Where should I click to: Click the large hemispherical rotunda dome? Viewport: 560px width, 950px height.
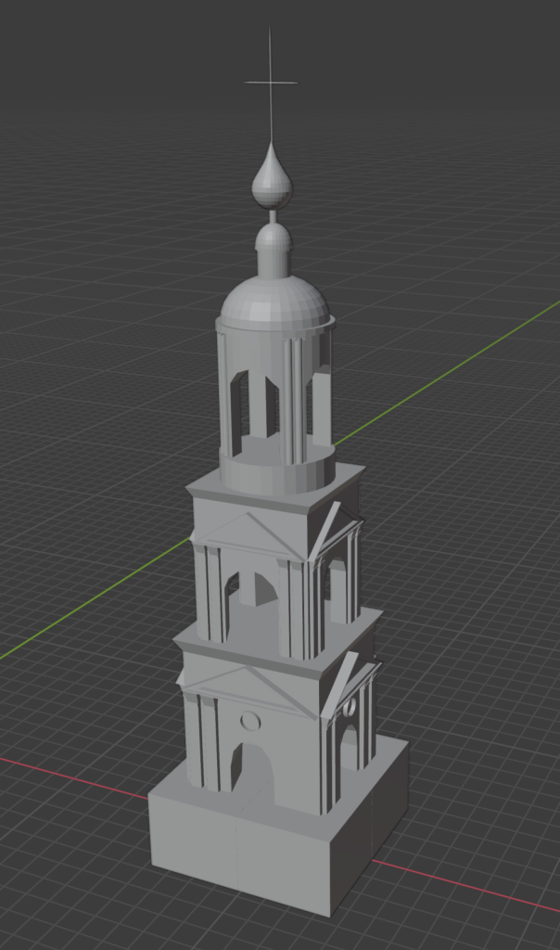pyautogui.click(x=275, y=302)
